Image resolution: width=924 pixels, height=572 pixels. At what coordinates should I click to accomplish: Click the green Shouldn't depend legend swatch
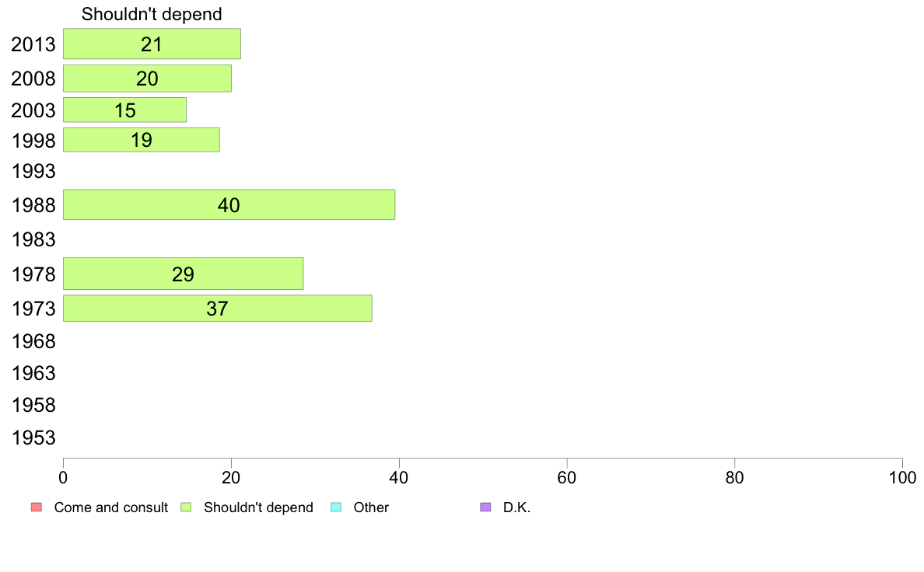(186, 507)
